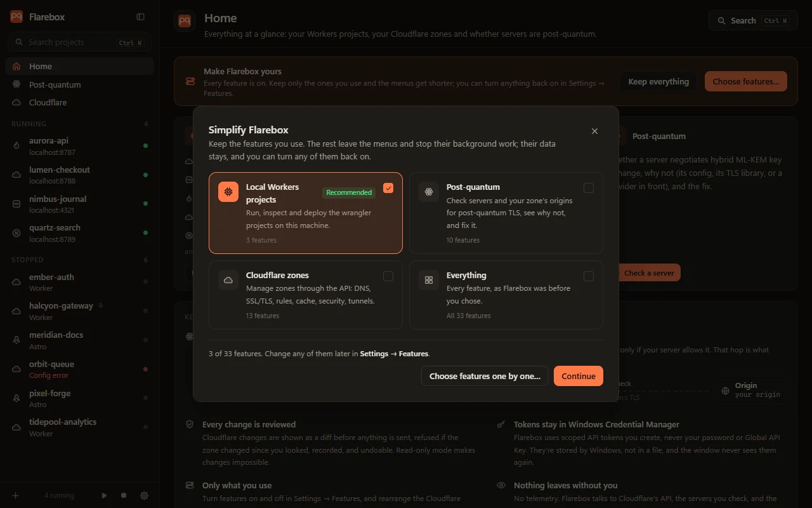The height and width of the screenshot is (508, 812).
Task: Click the halcyon-gateway pin icon
Action: [x=100, y=305]
